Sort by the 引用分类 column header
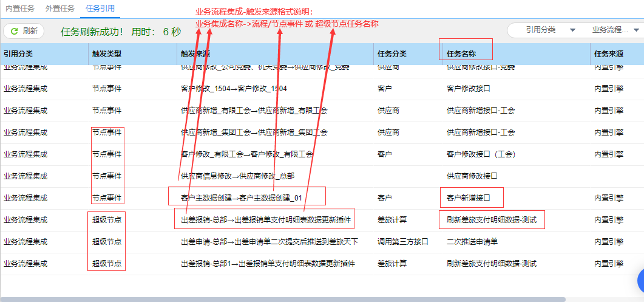Image resolution: width=644 pixels, height=302 pixels. 18,53
